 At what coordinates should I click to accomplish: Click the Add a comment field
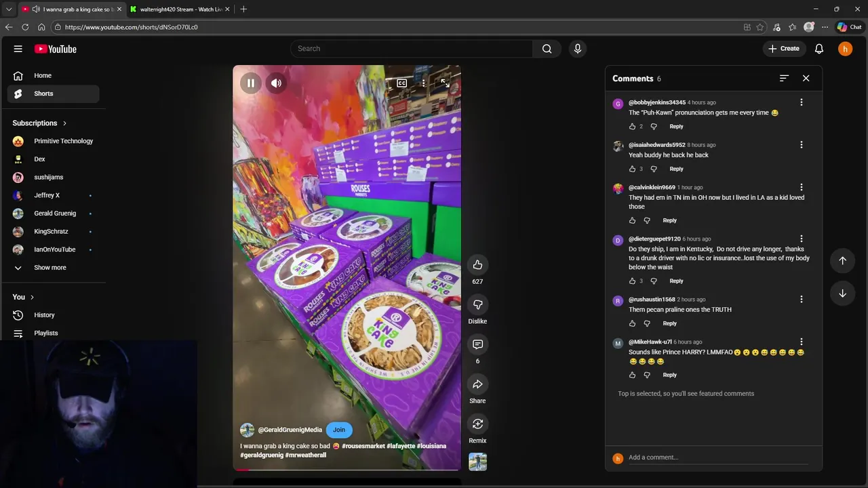click(717, 457)
